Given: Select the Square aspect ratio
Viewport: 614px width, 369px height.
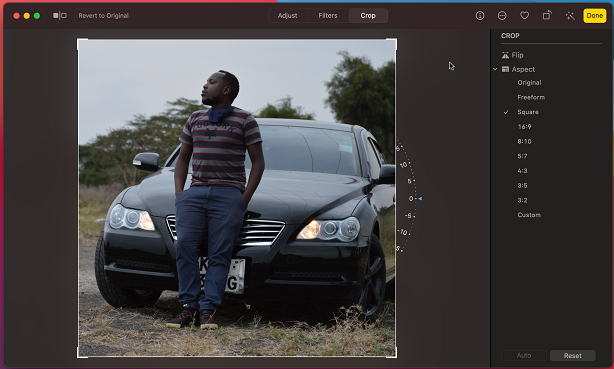Looking at the screenshot, I should pyautogui.click(x=528, y=112).
